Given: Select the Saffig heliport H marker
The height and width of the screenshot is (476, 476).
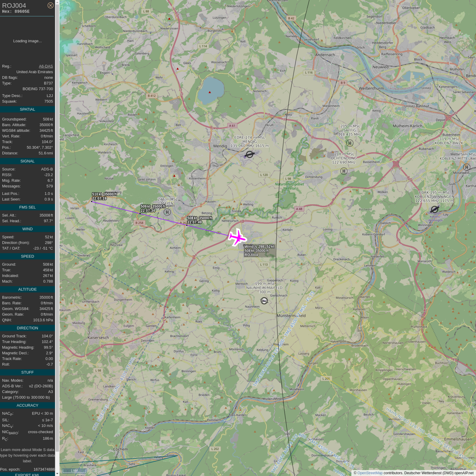Looking at the screenshot, I should coord(350,143).
